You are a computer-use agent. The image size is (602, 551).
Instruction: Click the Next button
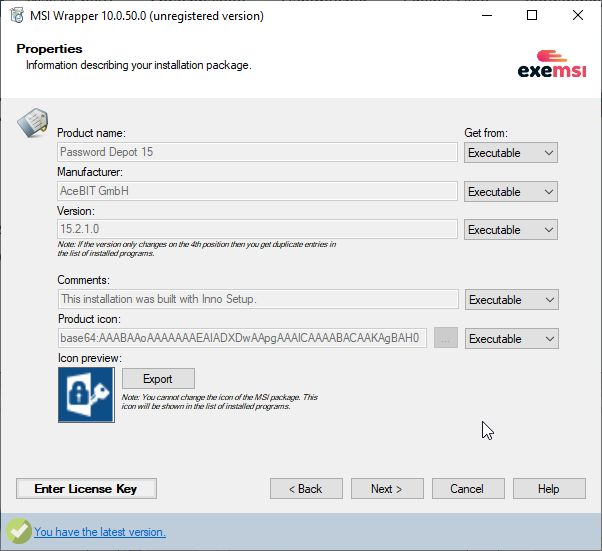(387, 488)
